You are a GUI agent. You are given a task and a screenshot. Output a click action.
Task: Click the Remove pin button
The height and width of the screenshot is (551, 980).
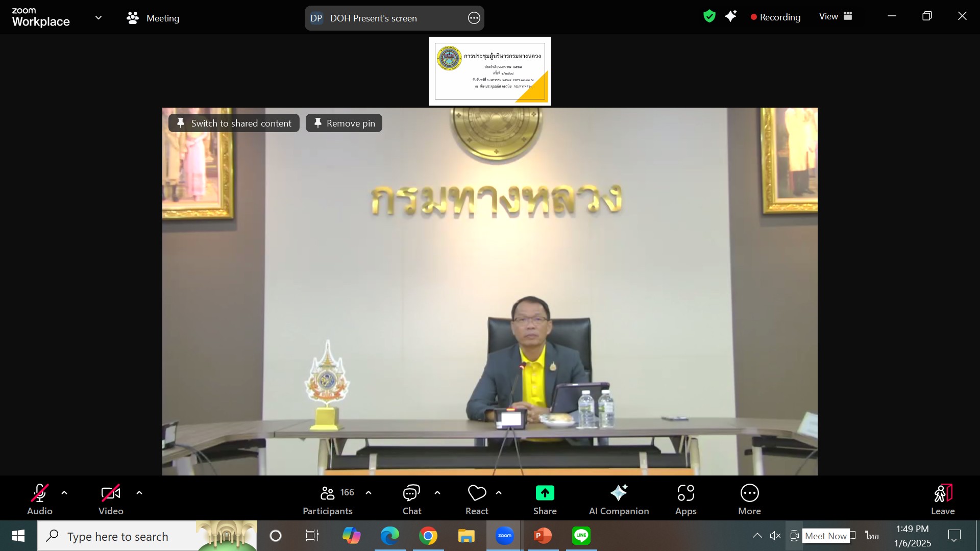(344, 123)
